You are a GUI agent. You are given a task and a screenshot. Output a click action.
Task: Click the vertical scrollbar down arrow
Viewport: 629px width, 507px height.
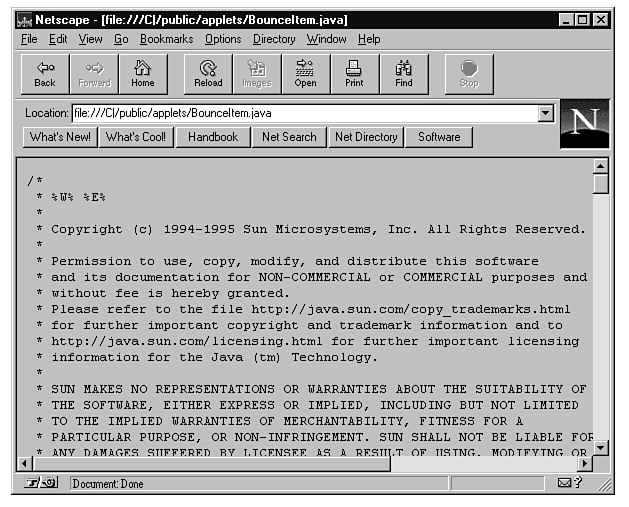pyautogui.click(x=601, y=447)
